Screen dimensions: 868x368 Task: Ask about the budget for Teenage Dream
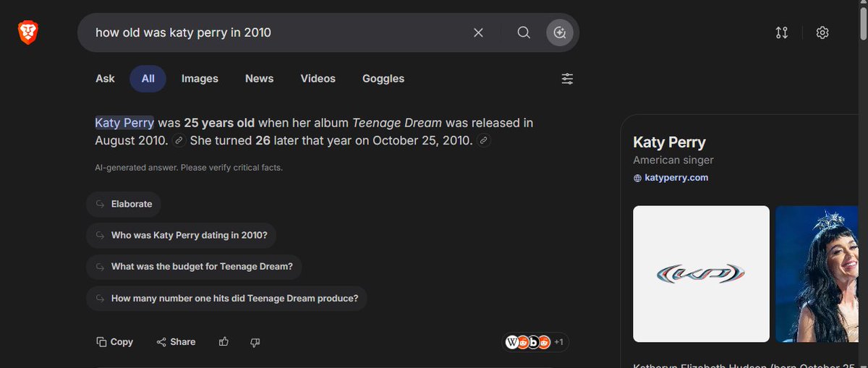tap(194, 266)
